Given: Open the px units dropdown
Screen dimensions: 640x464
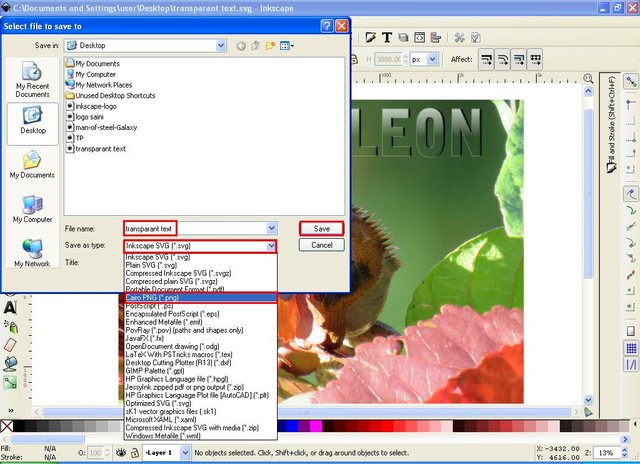Looking at the screenshot, I should pos(433,60).
